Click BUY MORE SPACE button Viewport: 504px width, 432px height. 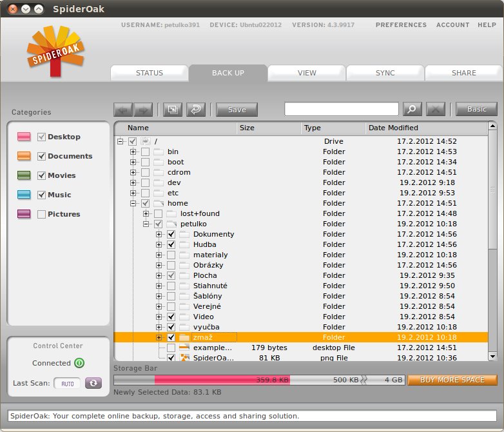(x=452, y=380)
